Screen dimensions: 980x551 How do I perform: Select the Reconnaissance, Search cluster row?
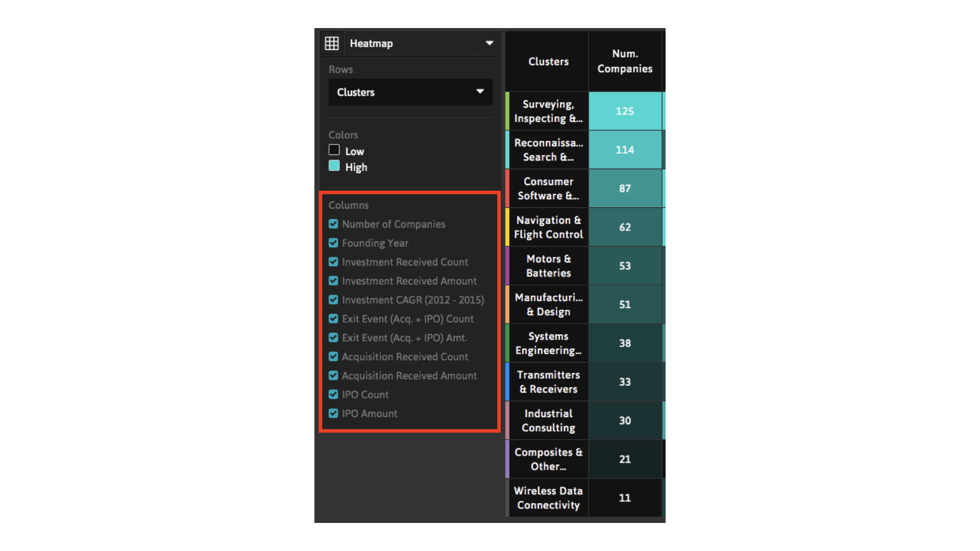pyautogui.click(x=548, y=150)
